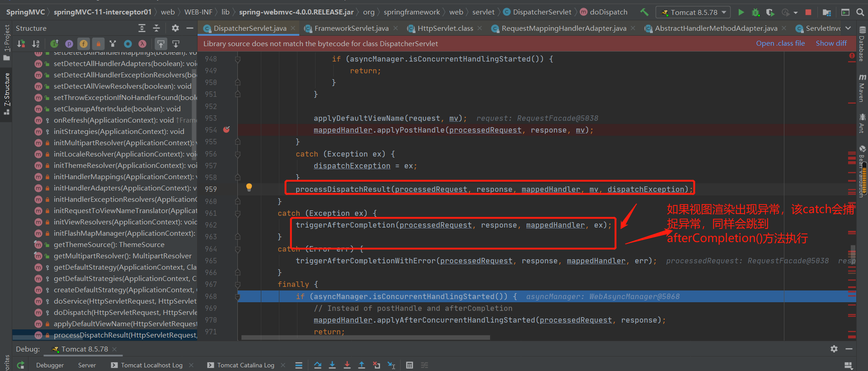The height and width of the screenshot is (371, 868).
Task: Open the Project tool window tab
Action: point(6,43)
